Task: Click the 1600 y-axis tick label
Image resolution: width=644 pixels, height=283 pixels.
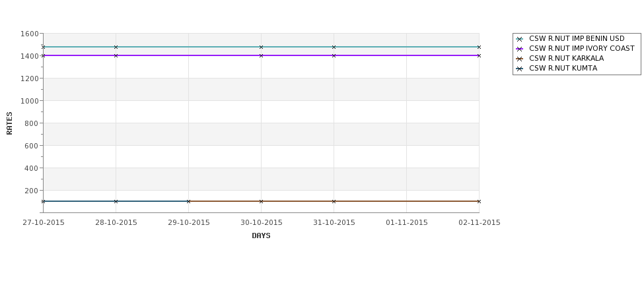Action: 29,34
